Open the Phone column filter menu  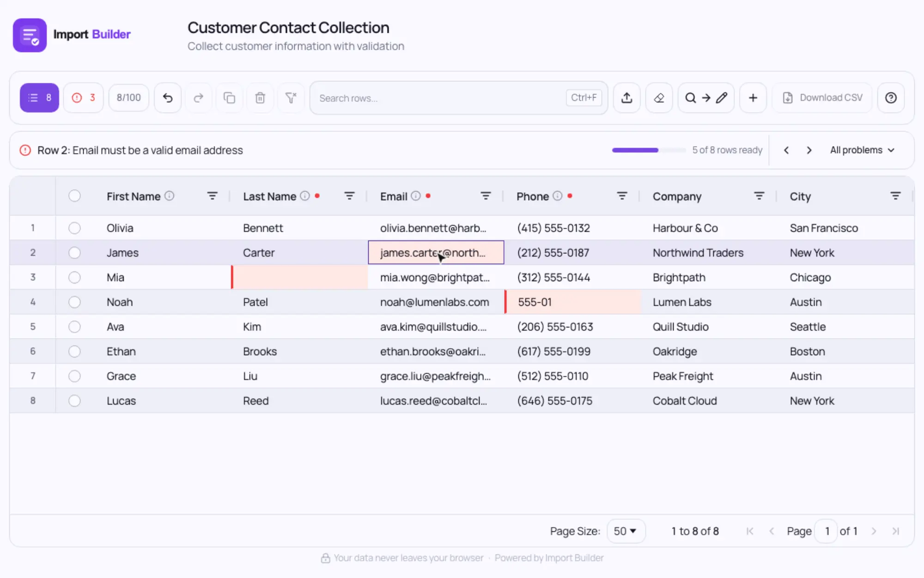[x=622, y=196]
